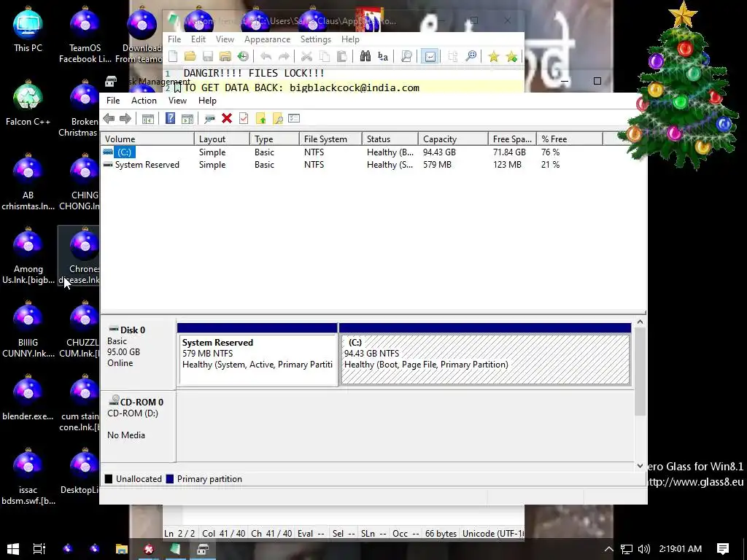
Task: Click the revert history clock icon in Notepad
Action: coord(243,57)
